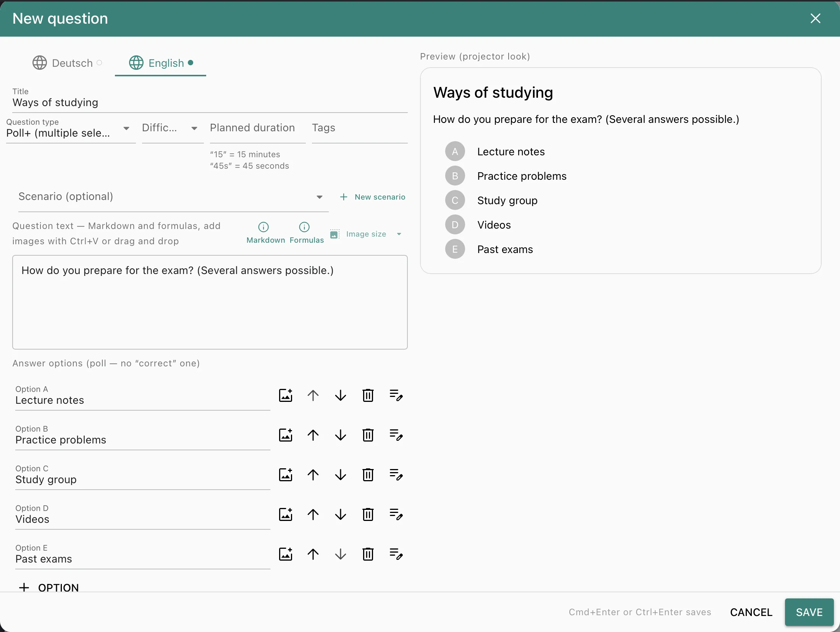Click the SAVE button

coord(809,612)
